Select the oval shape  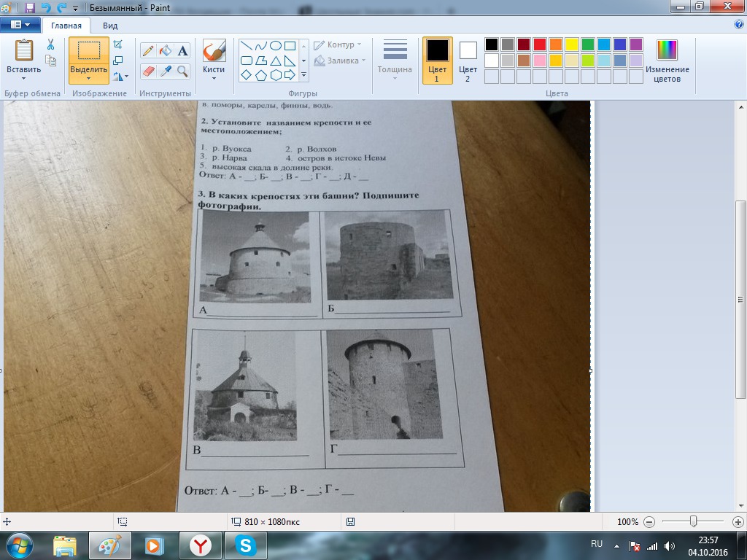pos(276,45)
